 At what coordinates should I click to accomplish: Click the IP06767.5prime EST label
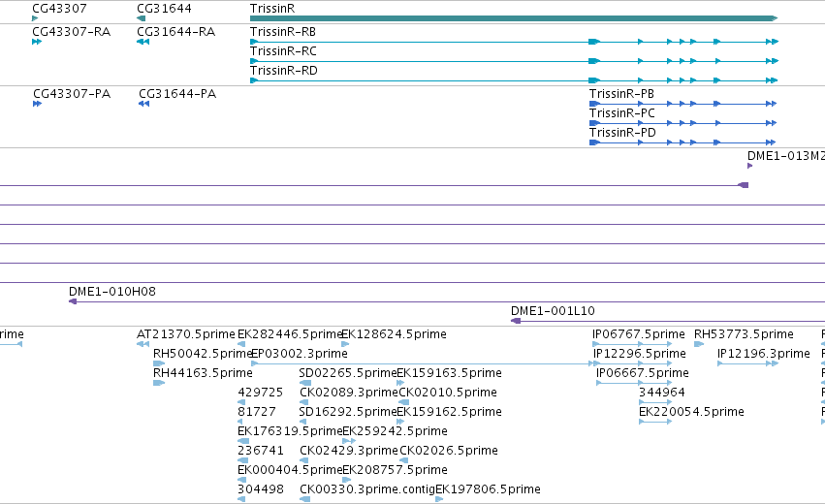point(639,334)
